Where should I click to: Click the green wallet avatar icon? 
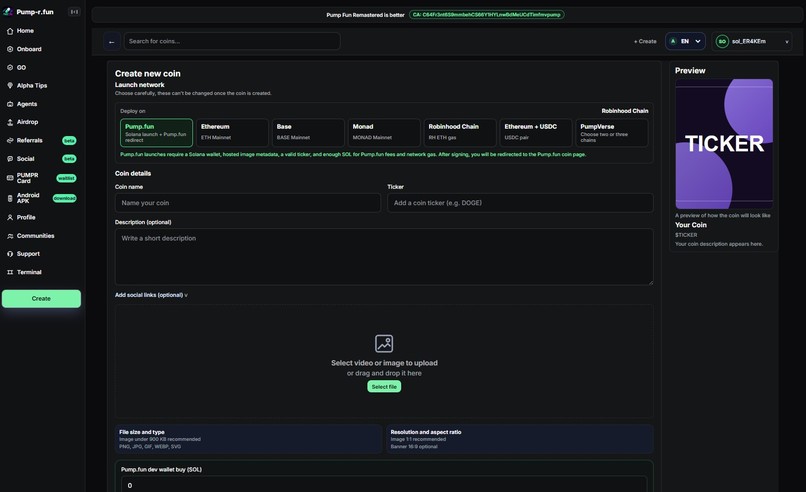click(x=722, y=41)
